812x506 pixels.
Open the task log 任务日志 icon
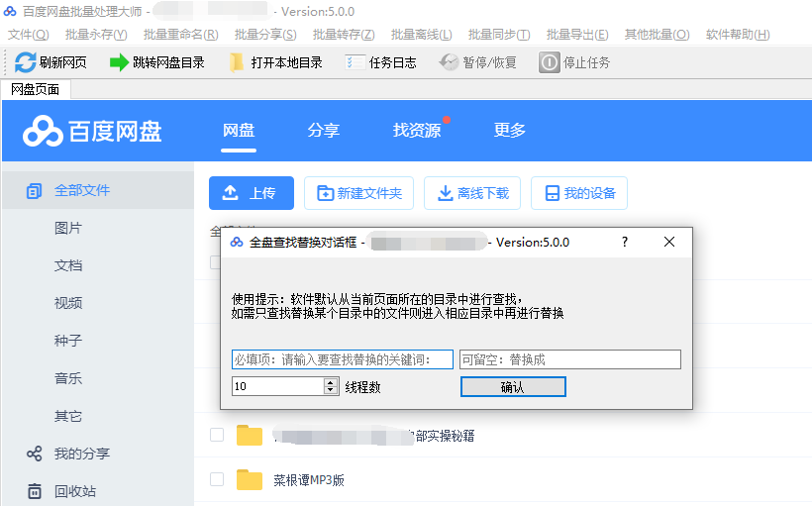355,62
